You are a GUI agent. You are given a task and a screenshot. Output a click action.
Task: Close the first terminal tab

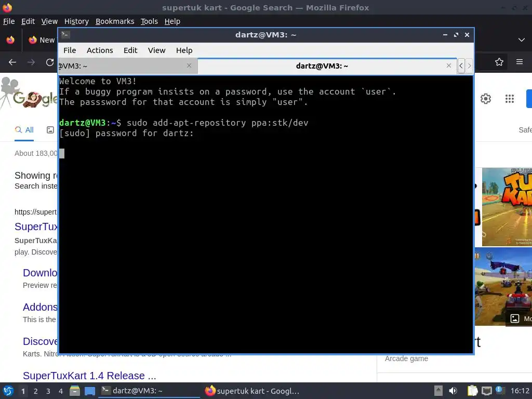point(189,65)
